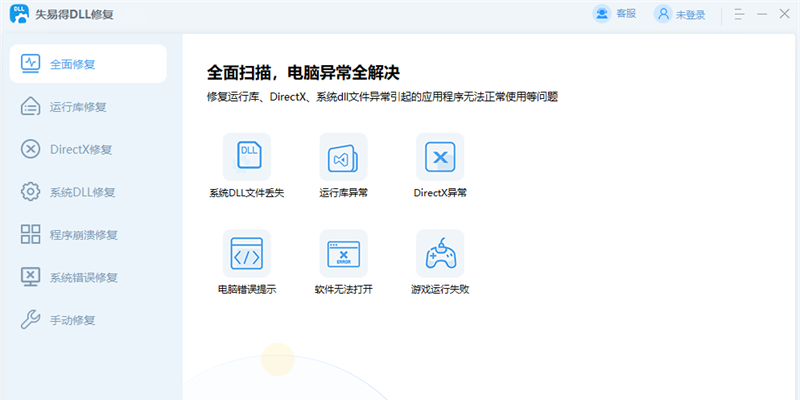Viewport: 800px width, 400px height.
Task: Click the 电脑错误提示 code window icon
Action: pyautogui.click(x=247, y=253)
